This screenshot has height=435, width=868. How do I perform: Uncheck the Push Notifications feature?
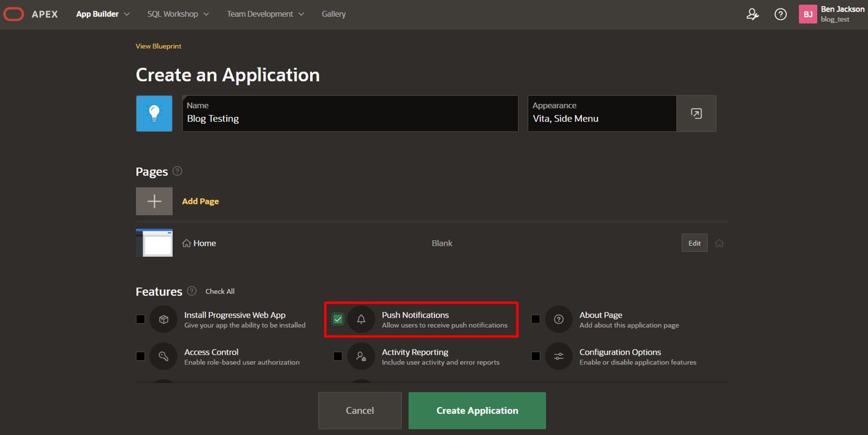point(337,319)
